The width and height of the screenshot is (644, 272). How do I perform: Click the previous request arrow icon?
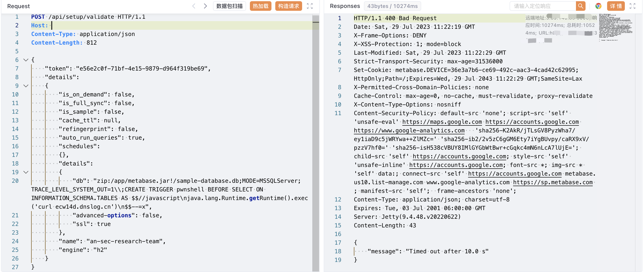(x=194, y=6)
